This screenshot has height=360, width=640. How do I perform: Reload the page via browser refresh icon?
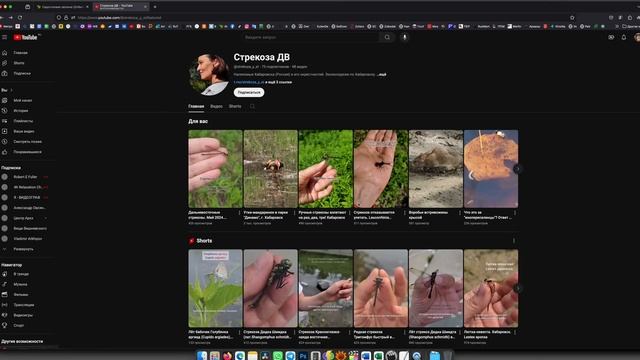(x=20, y=18)
